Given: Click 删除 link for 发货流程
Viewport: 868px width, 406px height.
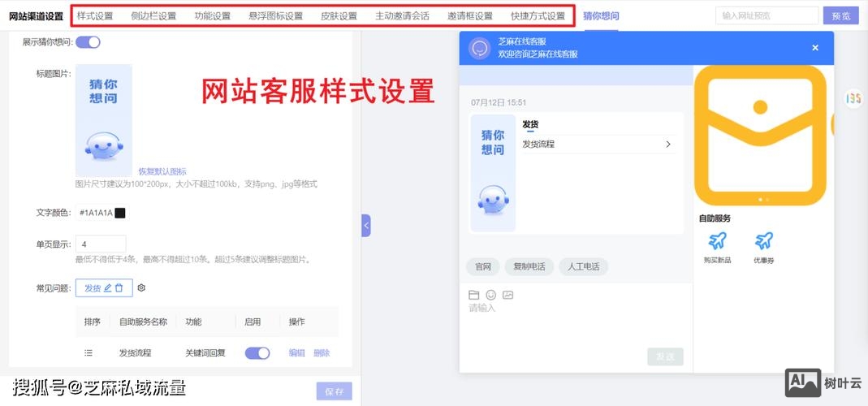Looking at the screenshot, I should tap(322, 353).
